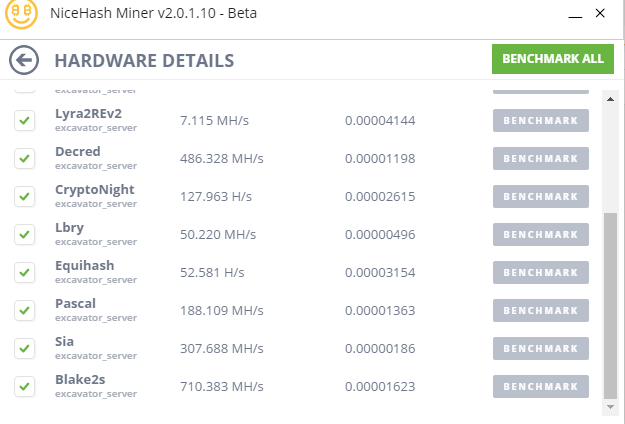
Task: Click the NiceHash Miner v2.0.1.10 title
Action: coord(153,13)
